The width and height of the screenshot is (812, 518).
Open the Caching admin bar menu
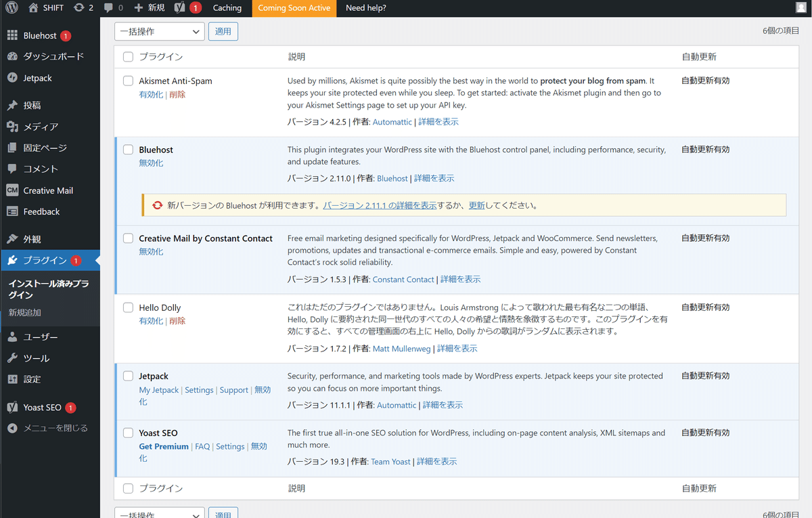[227, 8]
